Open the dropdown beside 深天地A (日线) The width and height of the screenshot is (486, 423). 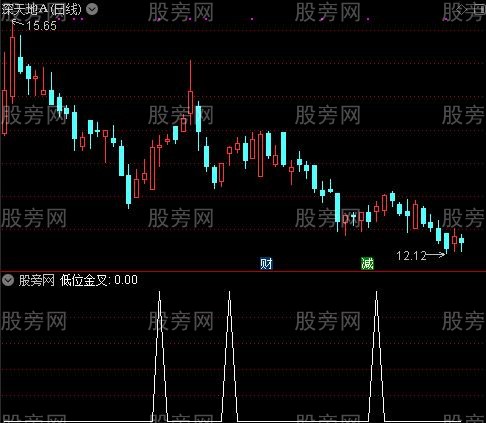coord(92,9)
